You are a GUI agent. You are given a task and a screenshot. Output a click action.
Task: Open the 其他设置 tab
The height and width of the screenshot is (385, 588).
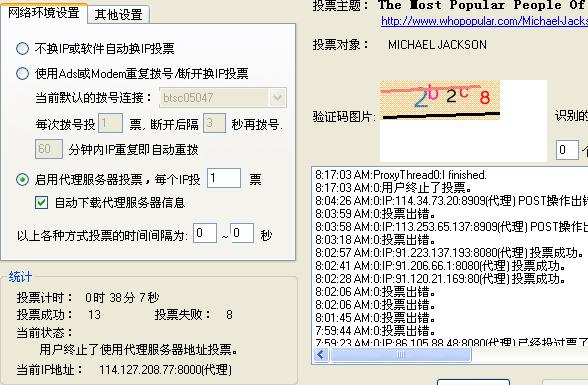[x=118, y=15]
